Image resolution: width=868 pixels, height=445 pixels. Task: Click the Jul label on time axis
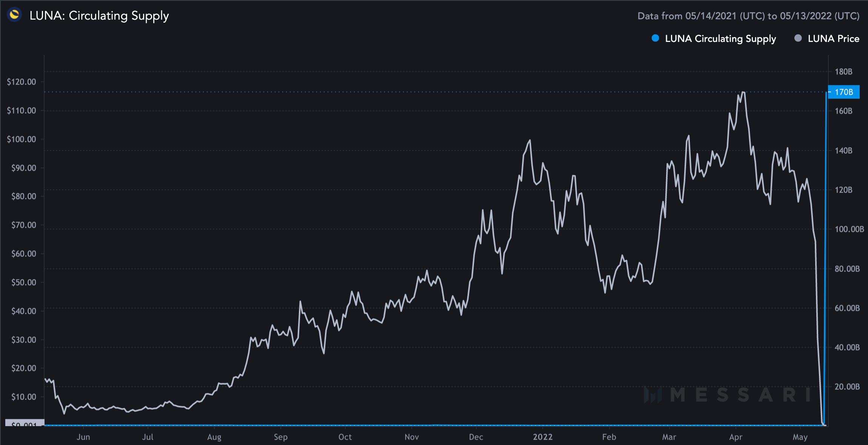tap(148, 437)
